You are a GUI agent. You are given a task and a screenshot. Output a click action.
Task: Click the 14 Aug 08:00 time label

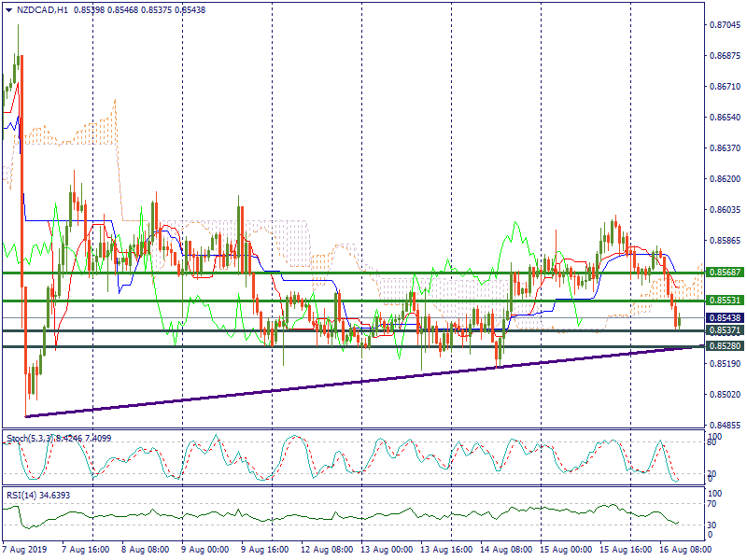(x=506, y=551)
